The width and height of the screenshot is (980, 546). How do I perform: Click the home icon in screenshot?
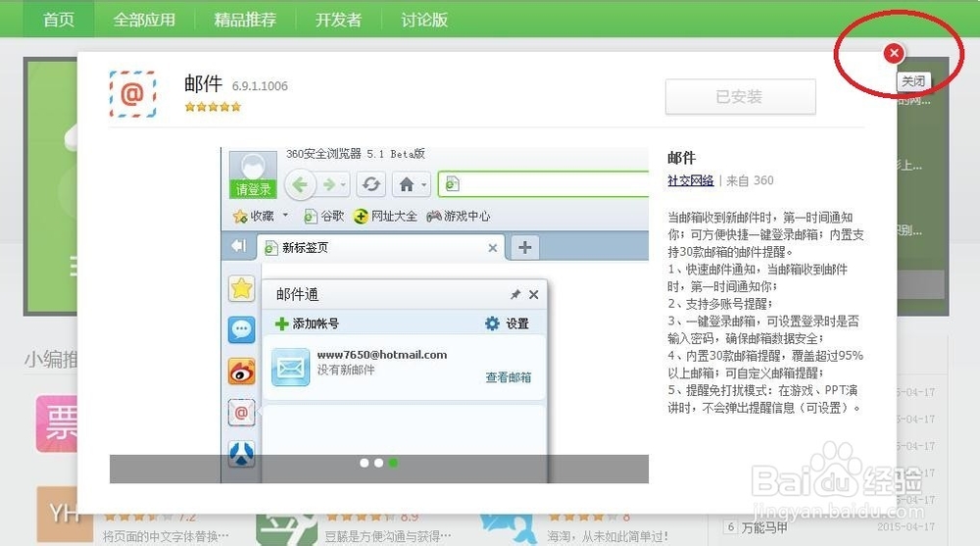(x=407, y=184)
